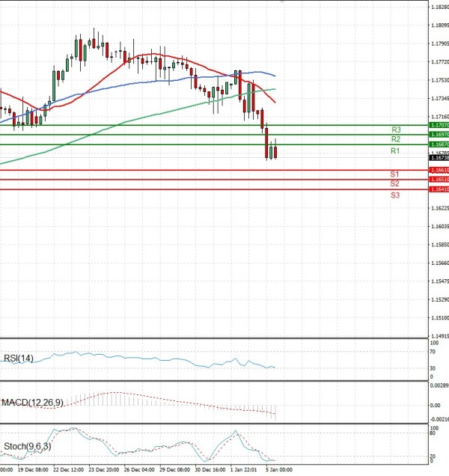Select the S2 support label
The image size is (449, 476).
(x=394, y=183)
